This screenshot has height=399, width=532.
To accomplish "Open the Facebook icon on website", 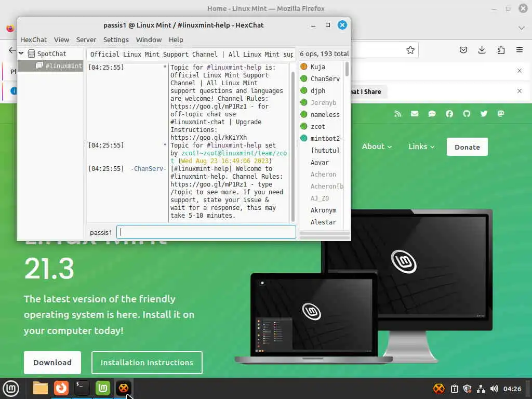I will tap(449, 114).
